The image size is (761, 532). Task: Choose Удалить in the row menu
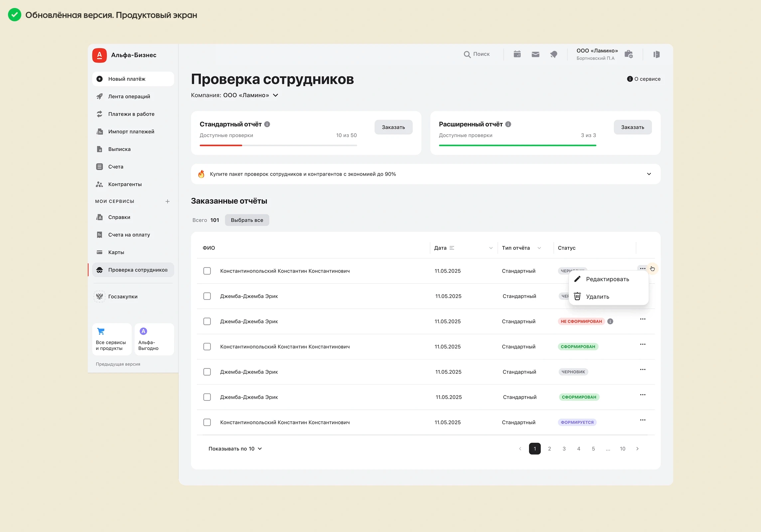pyautogui.click(x=609, y=296)
